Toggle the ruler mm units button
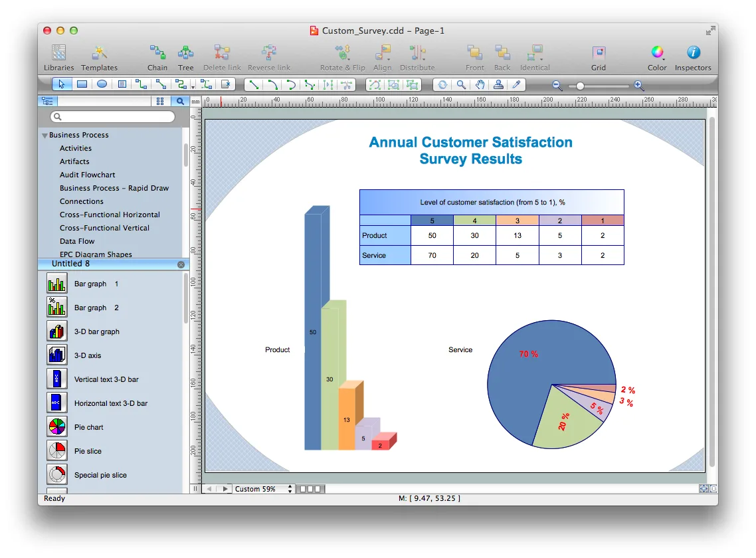Viewport: 756px width, 558px height. point(195,101)
